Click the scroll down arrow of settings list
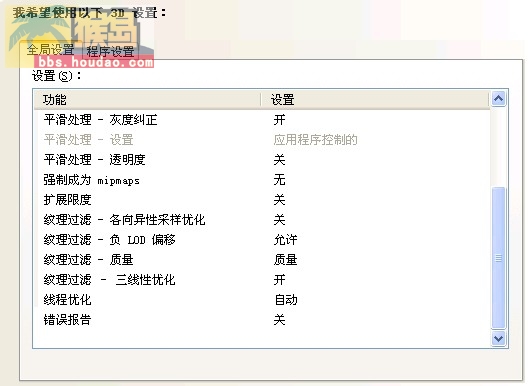532x386 pixels. pos(498,338)
